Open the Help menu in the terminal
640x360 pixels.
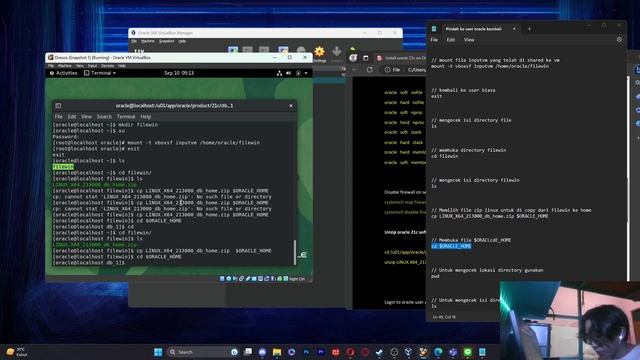[146, 116]
